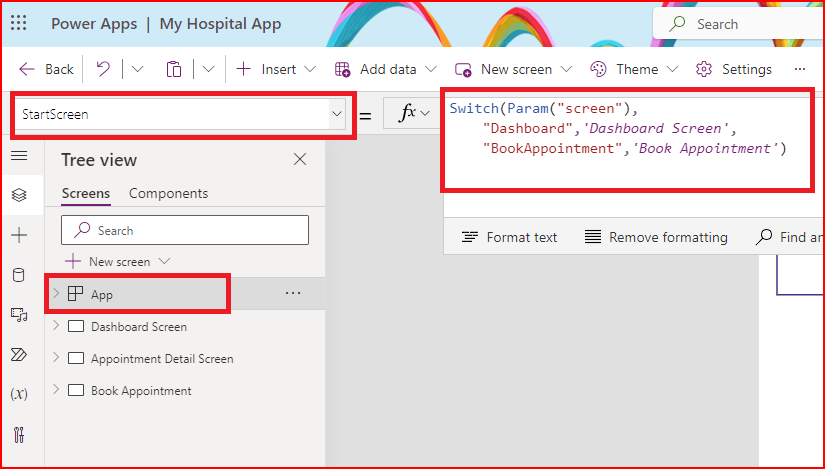Open the Theme dropdown

(634, 69)
